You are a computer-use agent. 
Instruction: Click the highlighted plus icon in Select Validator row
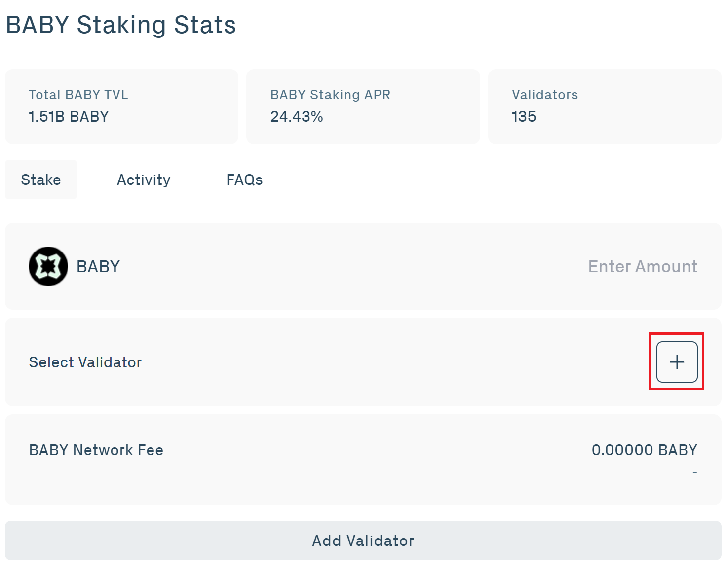coord(676,361)
